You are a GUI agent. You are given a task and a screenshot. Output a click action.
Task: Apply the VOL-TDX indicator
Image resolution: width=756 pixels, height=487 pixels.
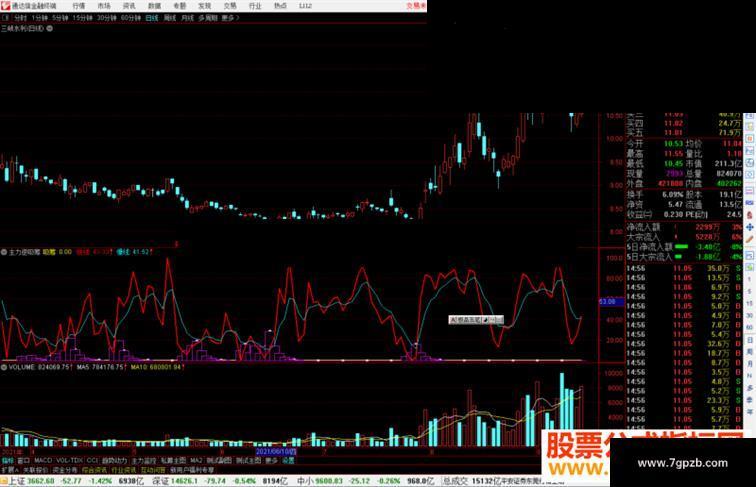pos(69,460)
